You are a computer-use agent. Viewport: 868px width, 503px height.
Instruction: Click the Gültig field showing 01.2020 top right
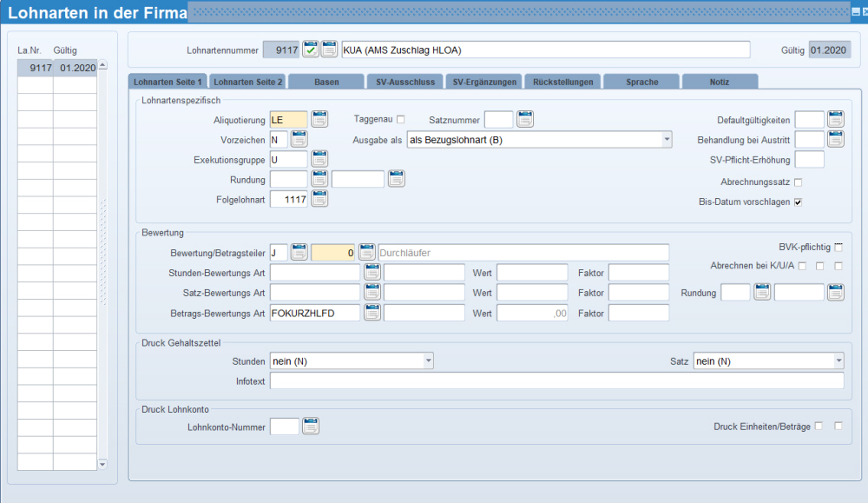click(x=829, y=50)
